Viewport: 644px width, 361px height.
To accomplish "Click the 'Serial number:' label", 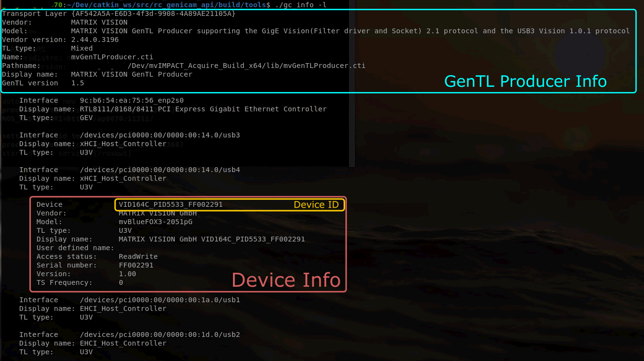I will click(66, 265).
